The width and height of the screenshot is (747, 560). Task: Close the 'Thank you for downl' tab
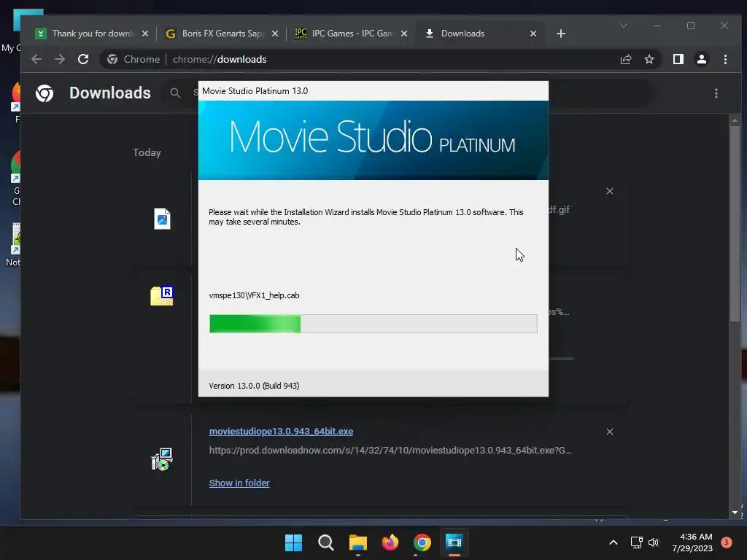145,34
